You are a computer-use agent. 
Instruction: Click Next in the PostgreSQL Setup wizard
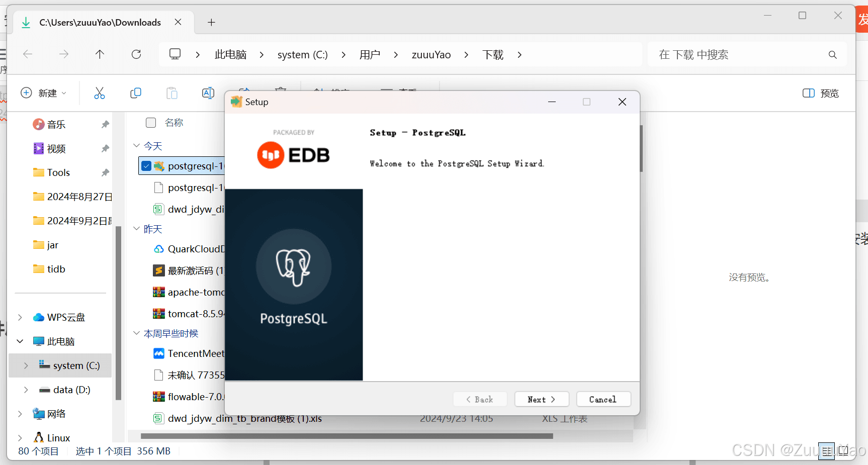(542, 399)
